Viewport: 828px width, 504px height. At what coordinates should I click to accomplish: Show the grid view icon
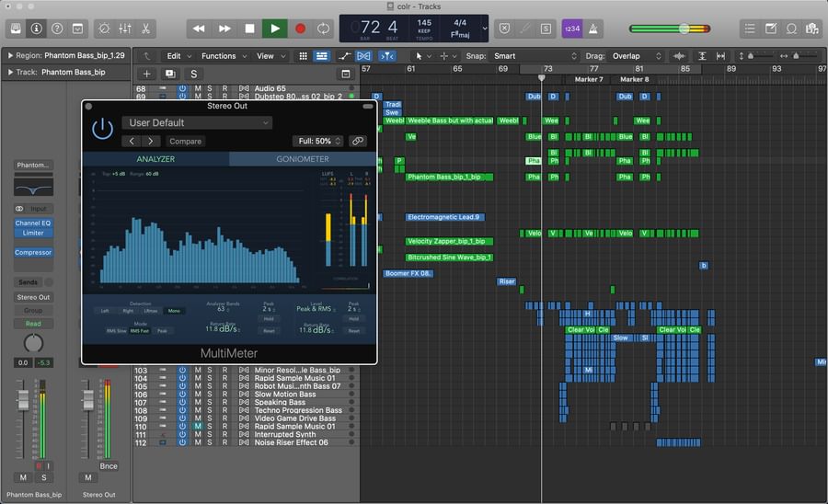click(303, 56)
